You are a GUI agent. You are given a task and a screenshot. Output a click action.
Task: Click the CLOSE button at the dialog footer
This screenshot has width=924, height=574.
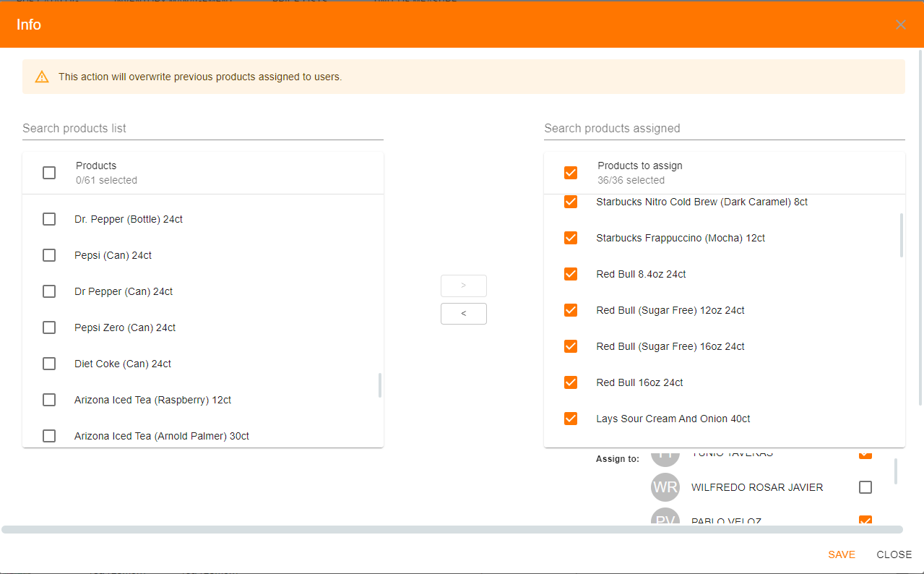(894, 554)
